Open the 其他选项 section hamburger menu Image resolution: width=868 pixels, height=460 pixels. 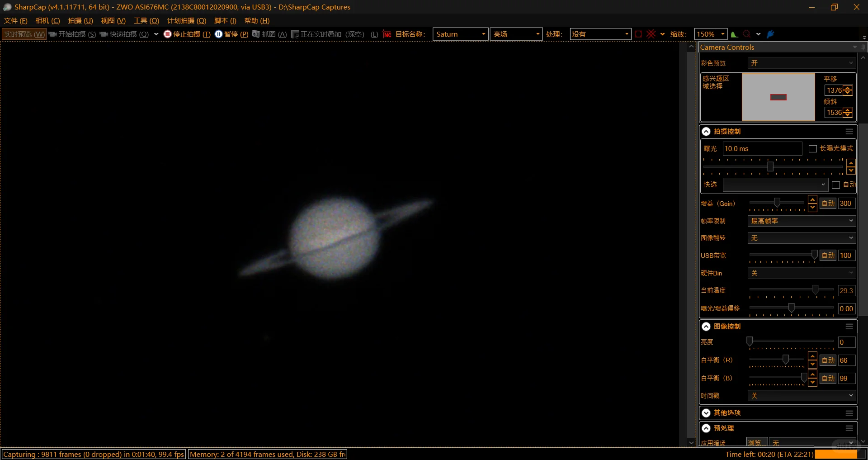click(849, 413)
